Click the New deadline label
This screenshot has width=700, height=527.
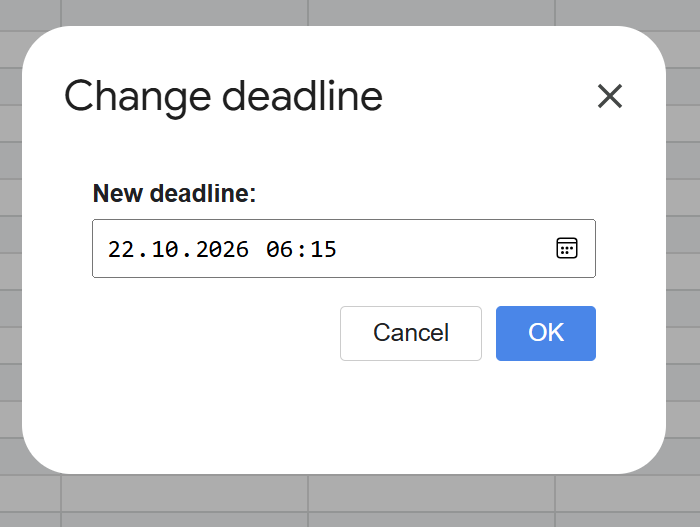point(174,193)
